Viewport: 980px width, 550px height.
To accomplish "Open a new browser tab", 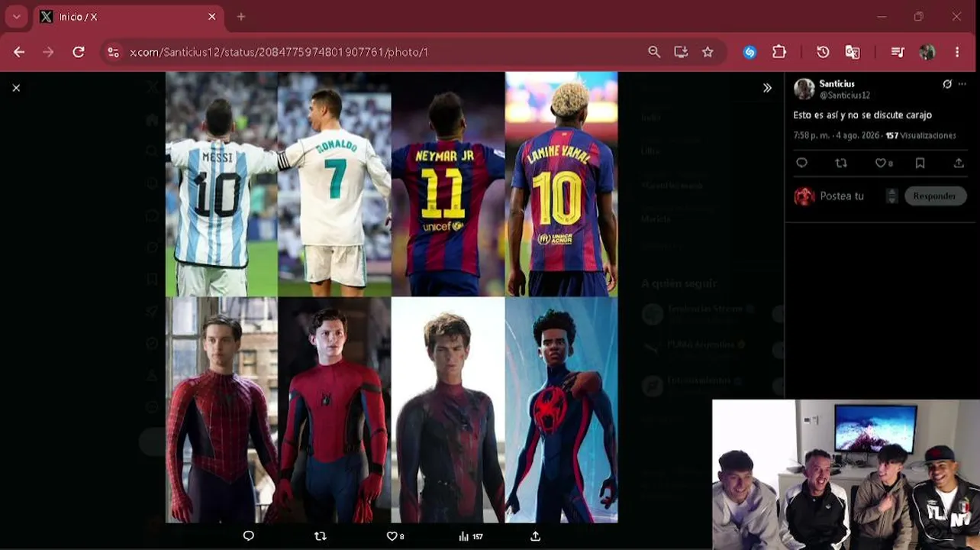I will tap(241, 17).
